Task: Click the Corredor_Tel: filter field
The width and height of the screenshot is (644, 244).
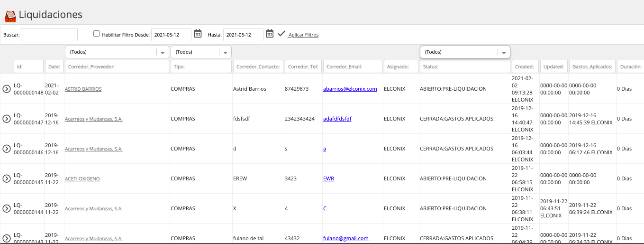Action: (303, 67)
